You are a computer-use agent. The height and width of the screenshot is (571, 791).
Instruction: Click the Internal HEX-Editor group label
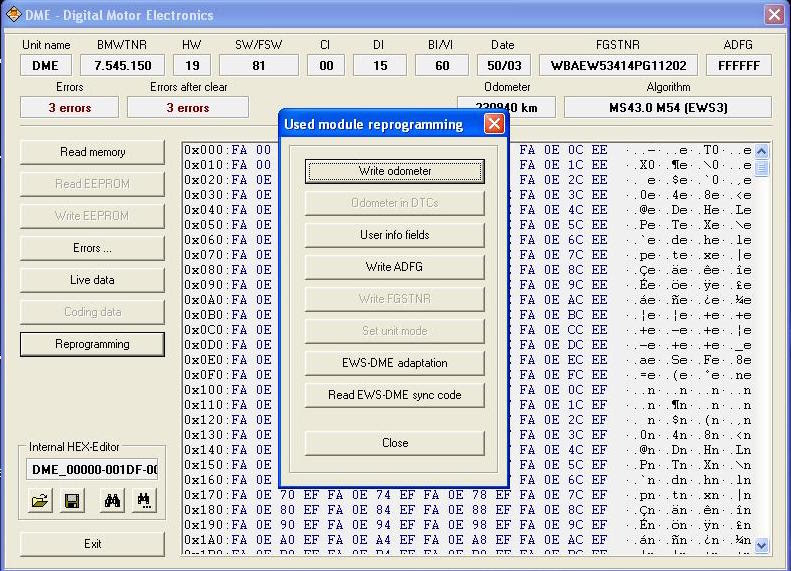[x=74, y=447]
